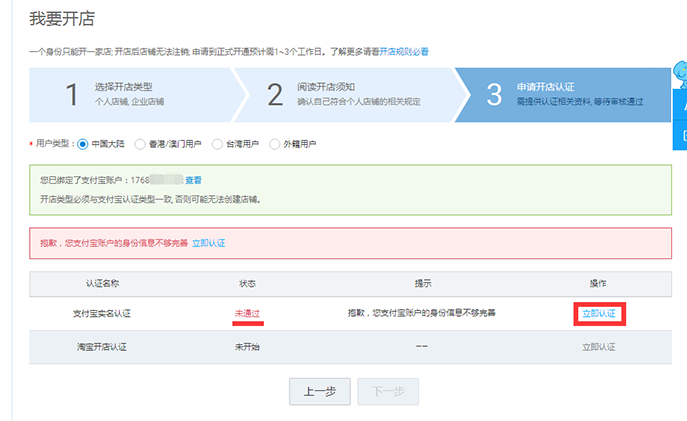
Task: Click the 认证名称 column header
Action: pyautogui.click(x=102, y=283)
